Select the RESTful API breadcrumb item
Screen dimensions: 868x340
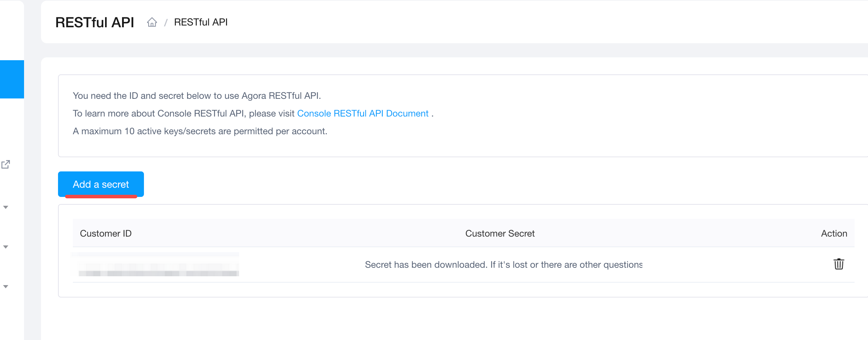(201, 22)
